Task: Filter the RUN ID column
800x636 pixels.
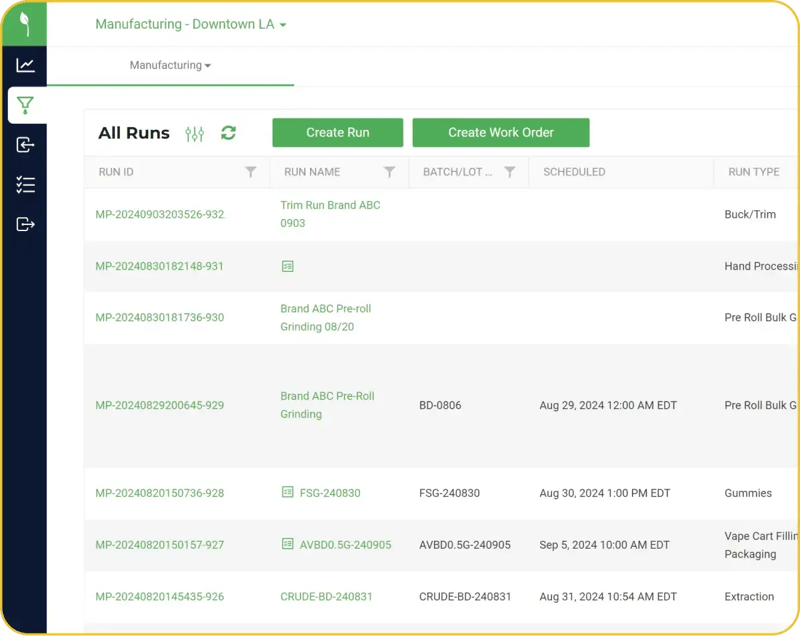Action: tap(251, 172)
